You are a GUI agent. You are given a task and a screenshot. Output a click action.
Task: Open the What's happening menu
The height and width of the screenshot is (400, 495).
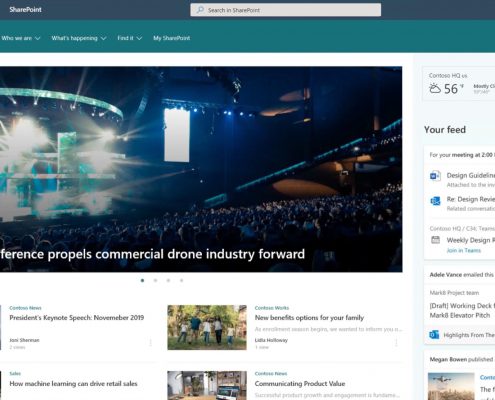tap(74, 38)
